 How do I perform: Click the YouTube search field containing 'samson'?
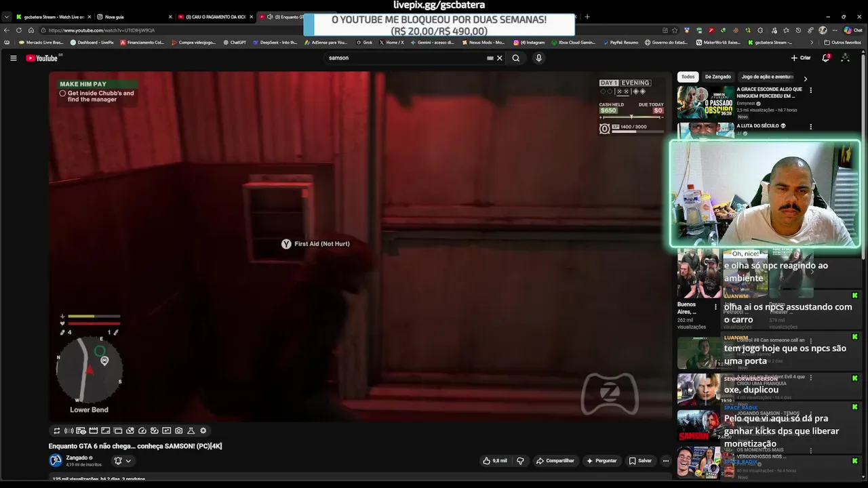406,58
